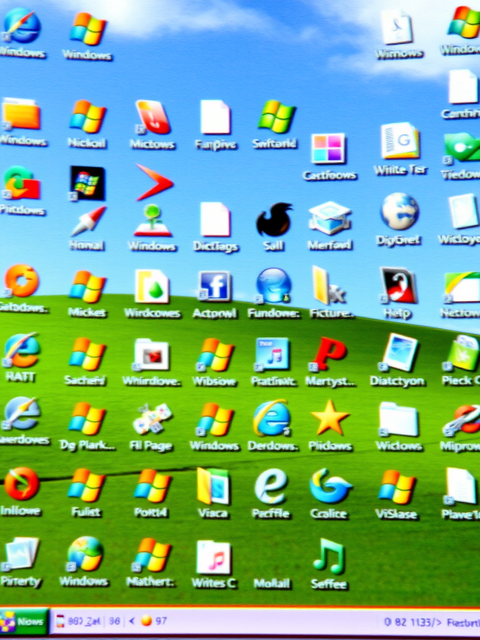This screenshot has height=640, width=480.
Task: Click the red arrow desktop icon
Action: [155, 182]
